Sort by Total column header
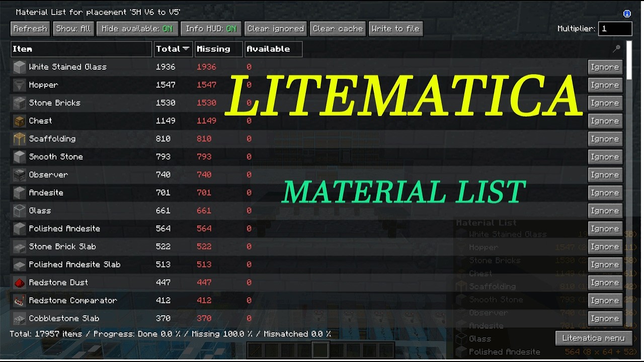Screen dimensions: 644x362 click(173, 49)
